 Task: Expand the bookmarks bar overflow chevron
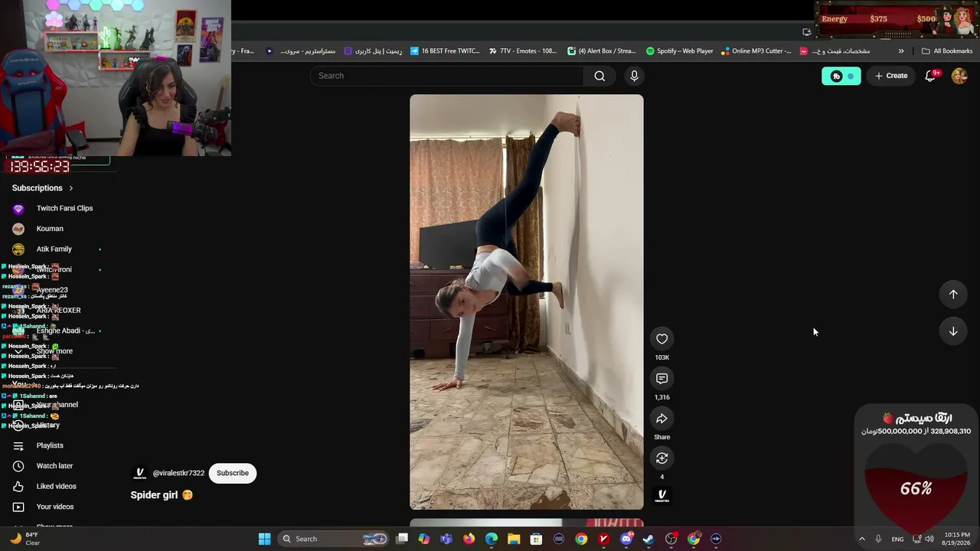(x=901, y=51)
